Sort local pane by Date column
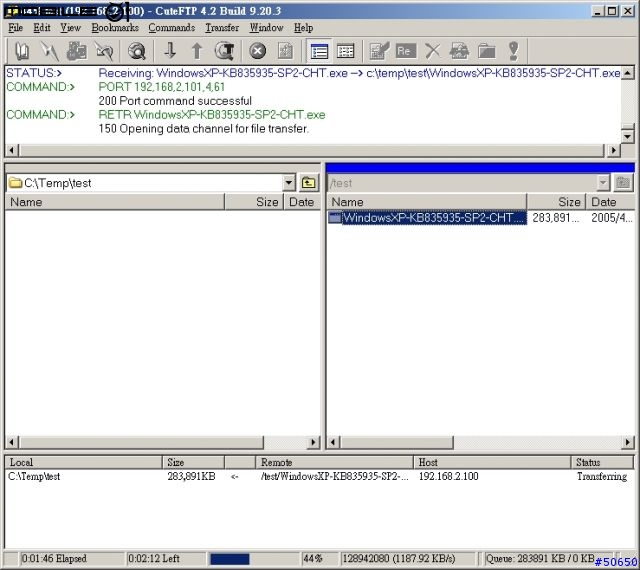Screen dimensions: 640x570 pyautogui.click(x=302, y=202)
